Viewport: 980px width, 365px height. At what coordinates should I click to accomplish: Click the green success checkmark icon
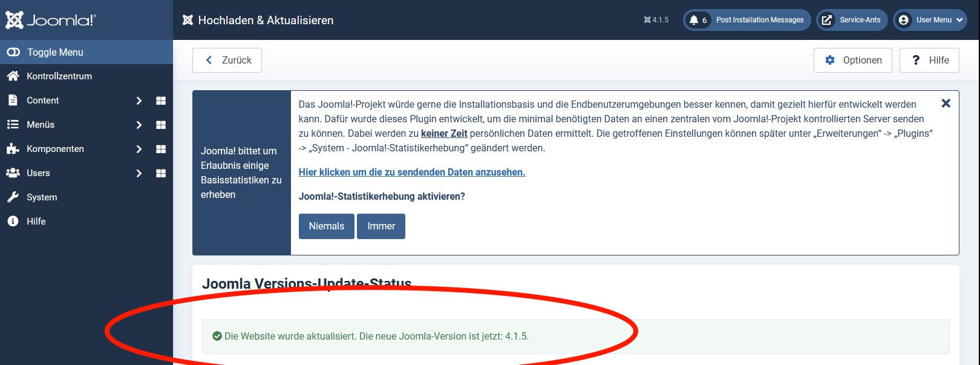217,336
